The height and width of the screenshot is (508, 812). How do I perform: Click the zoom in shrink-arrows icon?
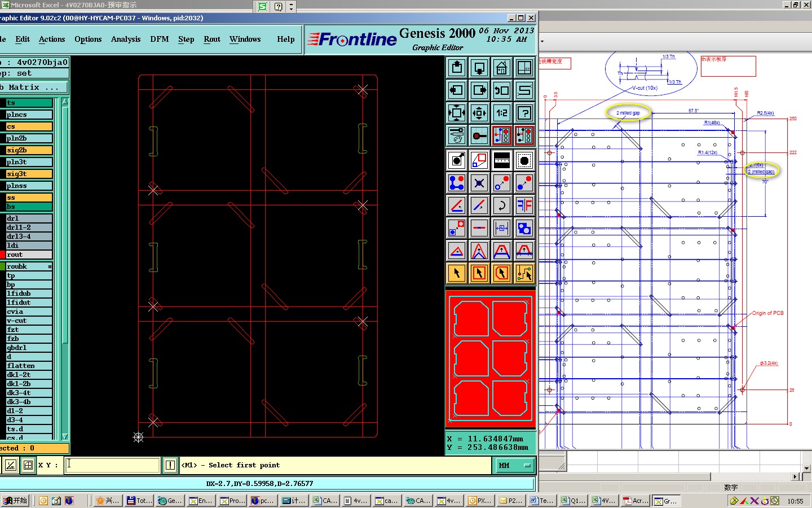479,113
